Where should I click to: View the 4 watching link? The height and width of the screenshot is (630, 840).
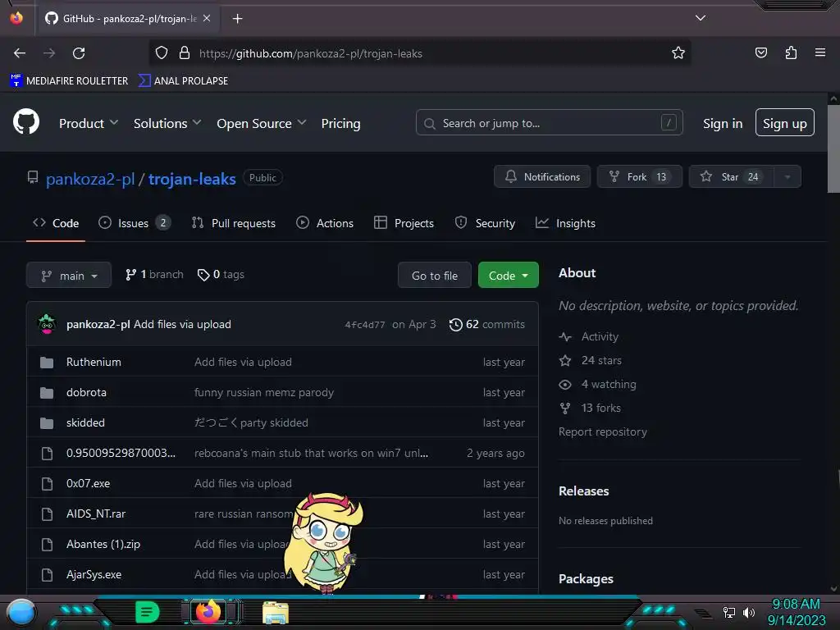(597, 384)
